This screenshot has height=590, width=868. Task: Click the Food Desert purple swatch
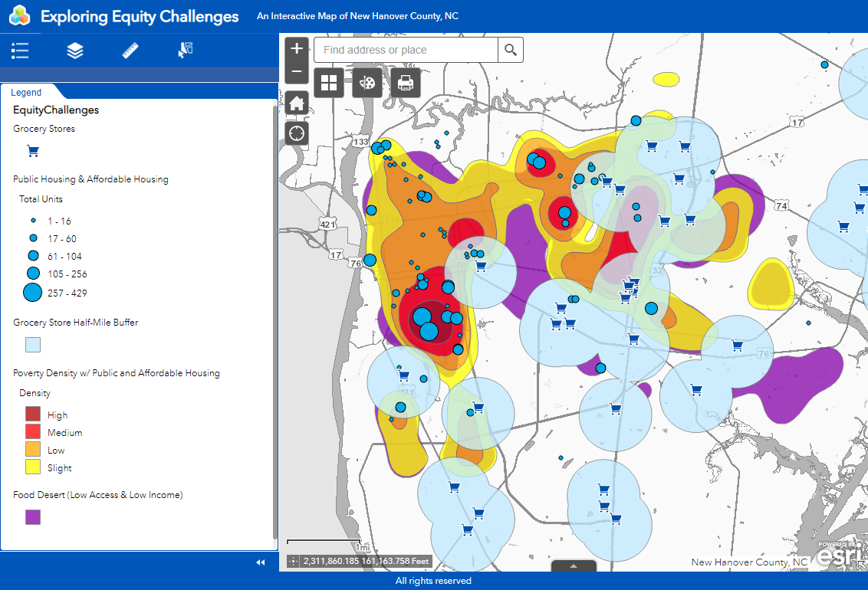33,517
